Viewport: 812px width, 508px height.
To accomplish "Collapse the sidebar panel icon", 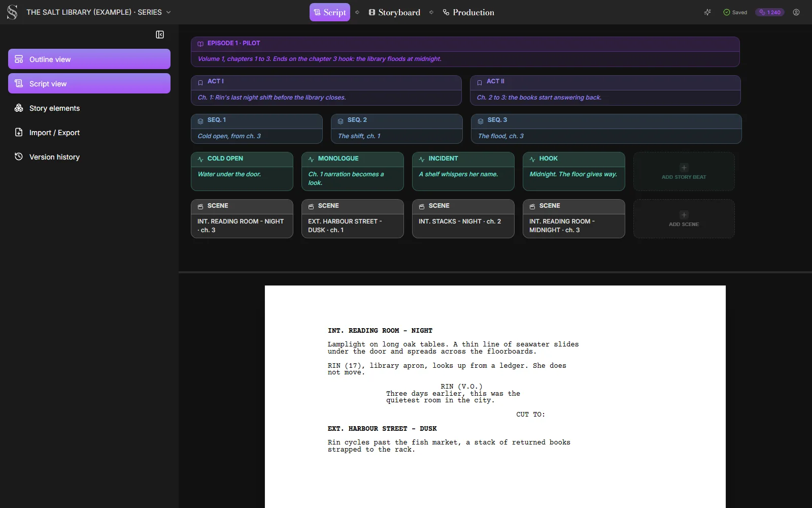I will (x=160, y=35).
